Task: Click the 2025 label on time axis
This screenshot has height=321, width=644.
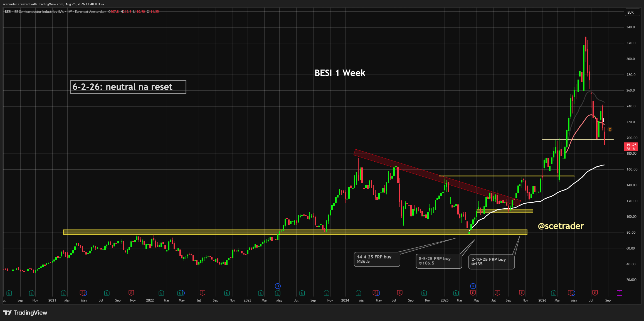Action: point(445,300)
